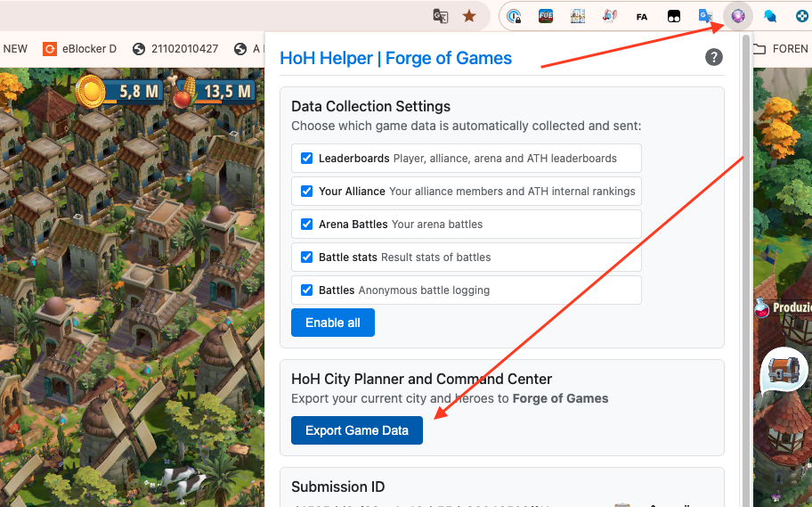Click the gold coin resource counter
The image size is (812, 507).
[90, 90]
